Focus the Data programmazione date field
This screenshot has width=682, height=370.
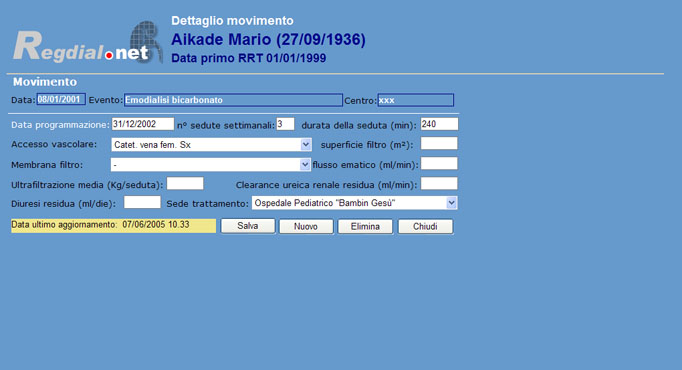[143, 124]
